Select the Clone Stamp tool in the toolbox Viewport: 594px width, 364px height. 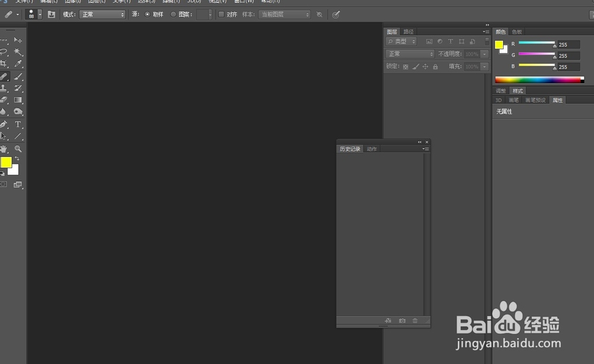pos(4,88)
